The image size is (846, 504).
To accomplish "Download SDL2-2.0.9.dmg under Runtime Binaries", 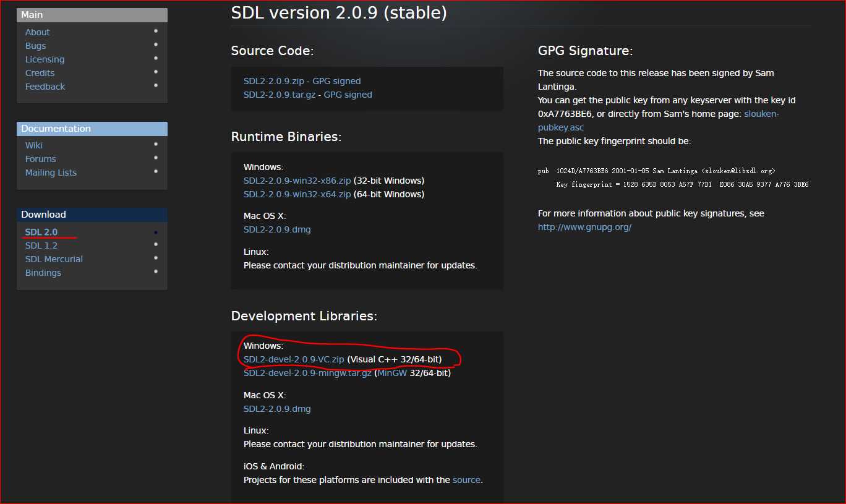I will [277, 229].
